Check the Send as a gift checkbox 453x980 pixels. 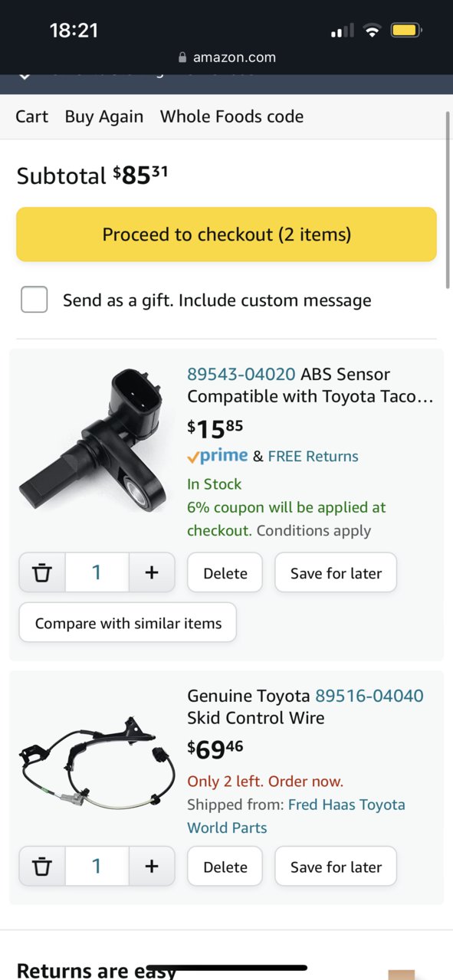(34, 300)
